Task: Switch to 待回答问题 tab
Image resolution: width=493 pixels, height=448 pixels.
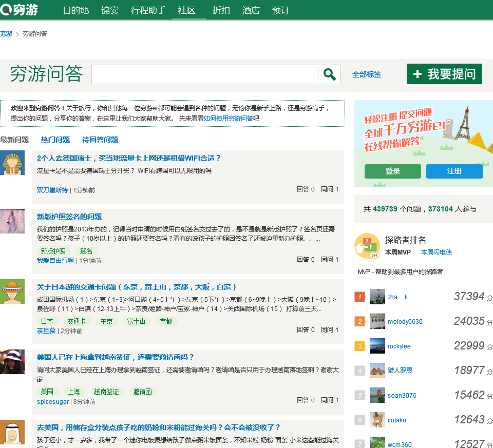Action: click(x=100, y=140)
